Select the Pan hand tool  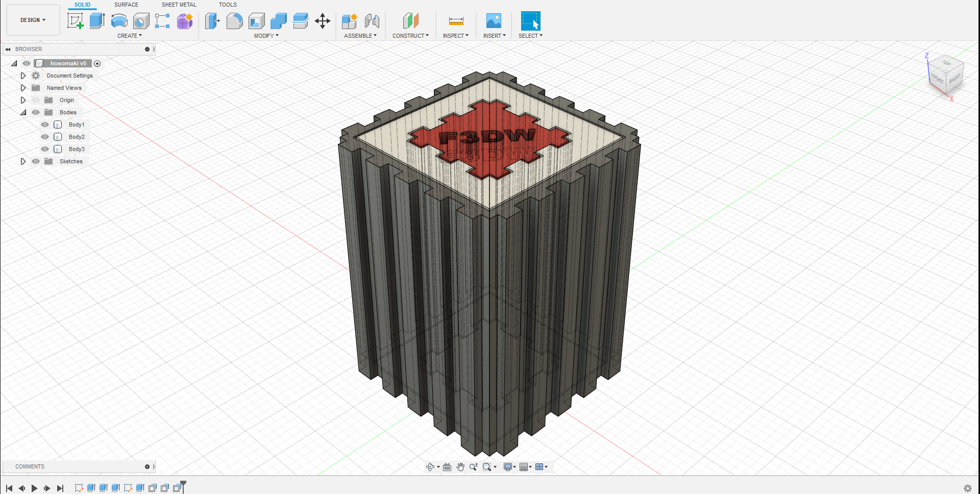click(x=460, y=467)
